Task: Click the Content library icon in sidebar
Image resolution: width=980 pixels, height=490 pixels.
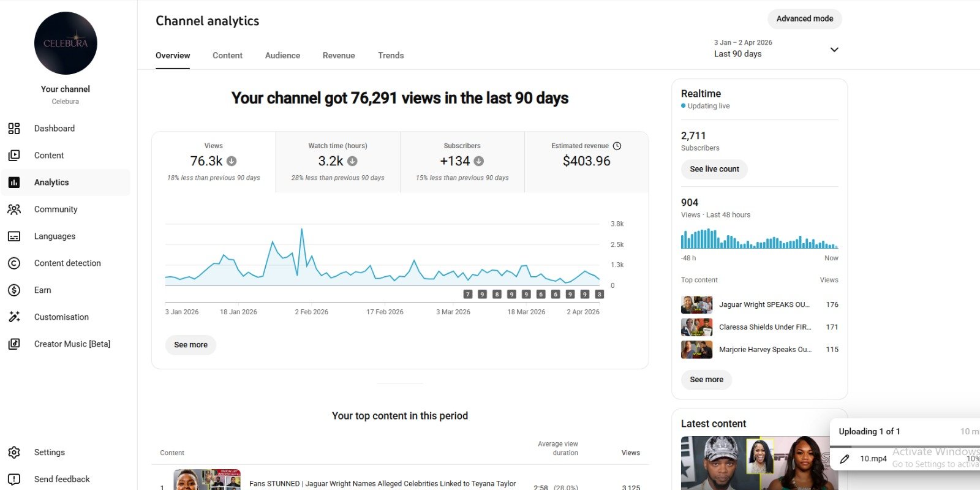Action: click(x=14, y=156)
